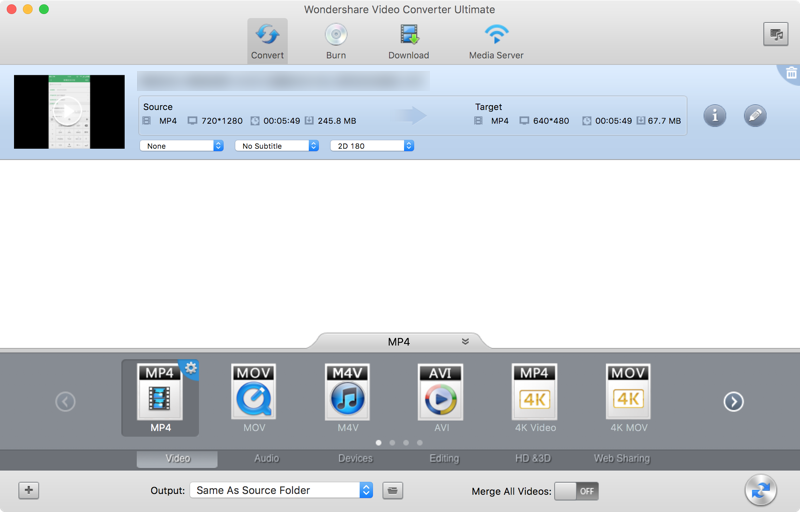The height and width of the screenshot is (512, 800).
Task: Add files with the plus button
Action: tap(29, 490)
